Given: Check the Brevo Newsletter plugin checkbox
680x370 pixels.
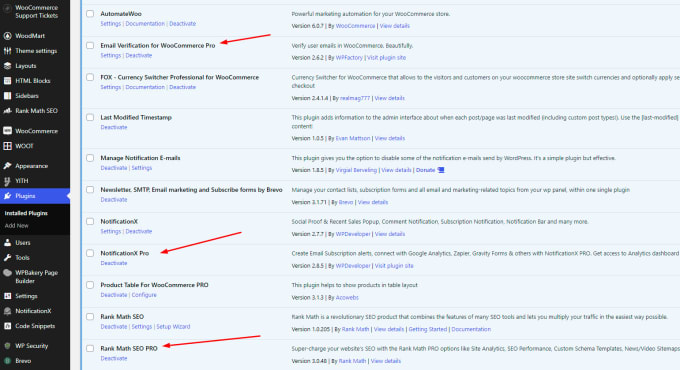Looking at the screenshot, I should coord(90,190).
